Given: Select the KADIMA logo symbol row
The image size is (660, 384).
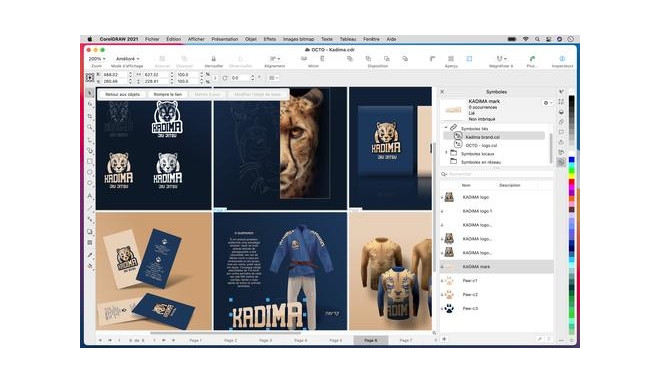Looking at the screenshot, I should pyautogui.click(x=497, y=197).
